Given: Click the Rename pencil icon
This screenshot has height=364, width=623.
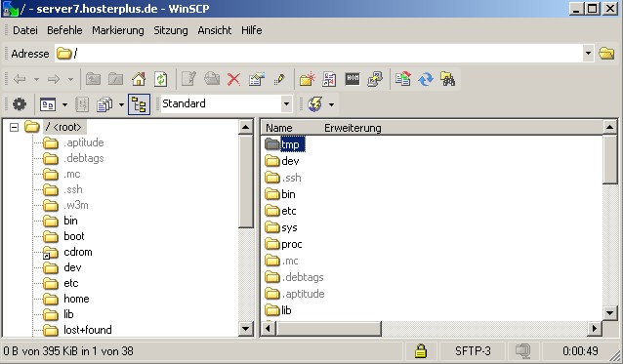Looking at the screenshot, I should click(x=279, y=79).
